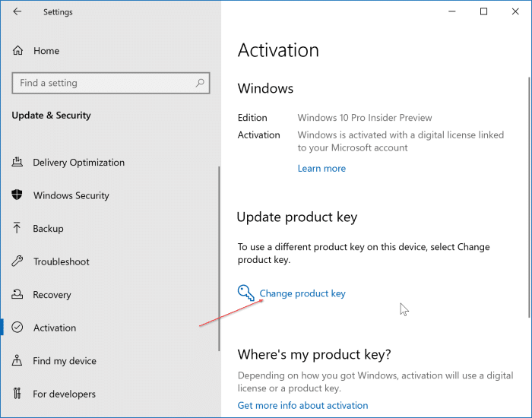The height and width of the screenshot is (418, 532).
Task: Click the Backup arrow icon
Action: [x=17, y=228]
